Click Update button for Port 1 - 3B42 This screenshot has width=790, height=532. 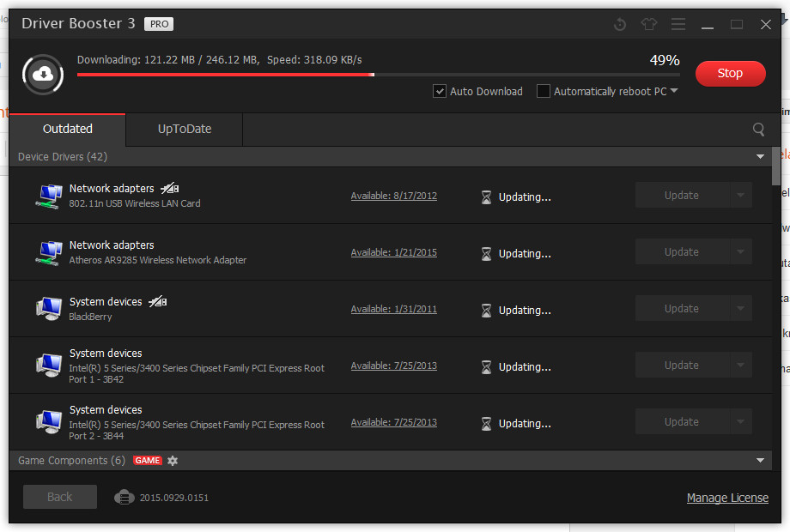(682, 365)
